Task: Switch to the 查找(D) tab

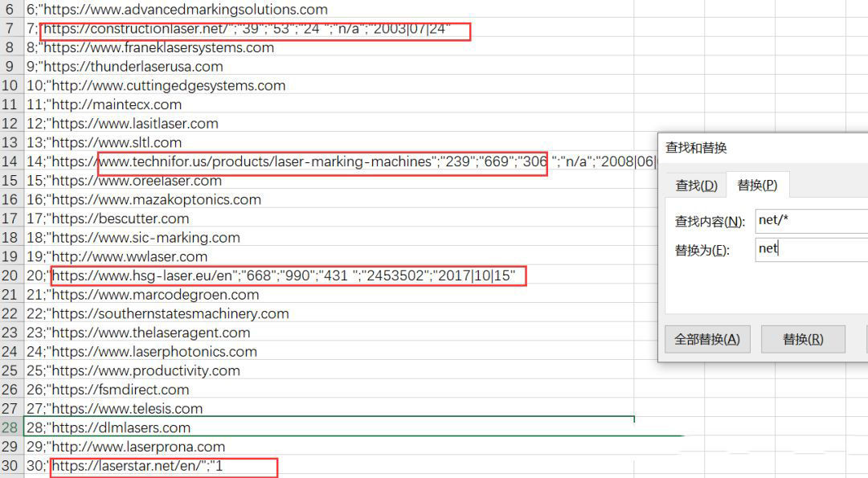Action: pos(696,186)
